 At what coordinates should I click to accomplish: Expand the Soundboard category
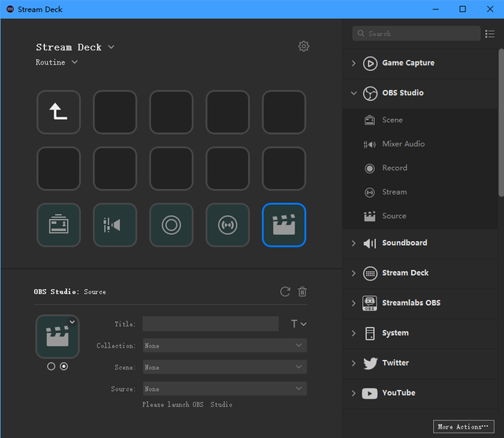tap(354, 243)
